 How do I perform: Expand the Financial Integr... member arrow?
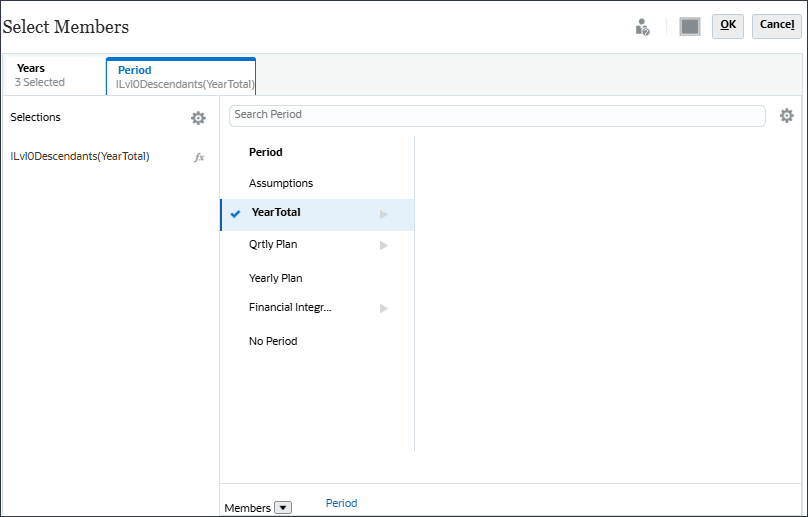383,308
